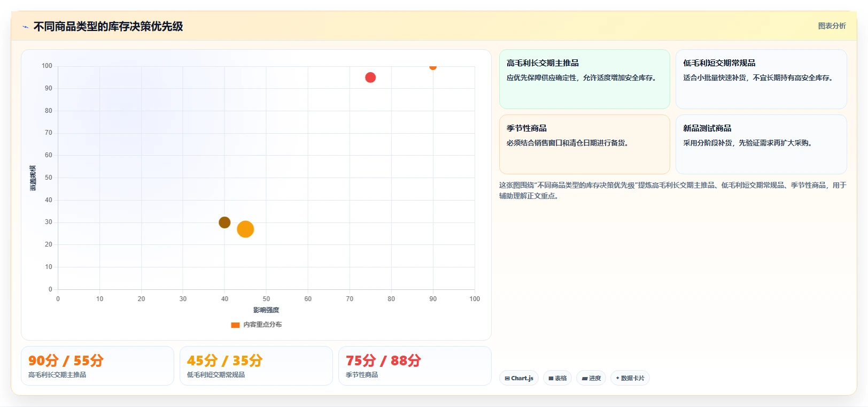868x407 pixels.
Task: Click the 数据卡片 tag
Action: coord(630,378)
